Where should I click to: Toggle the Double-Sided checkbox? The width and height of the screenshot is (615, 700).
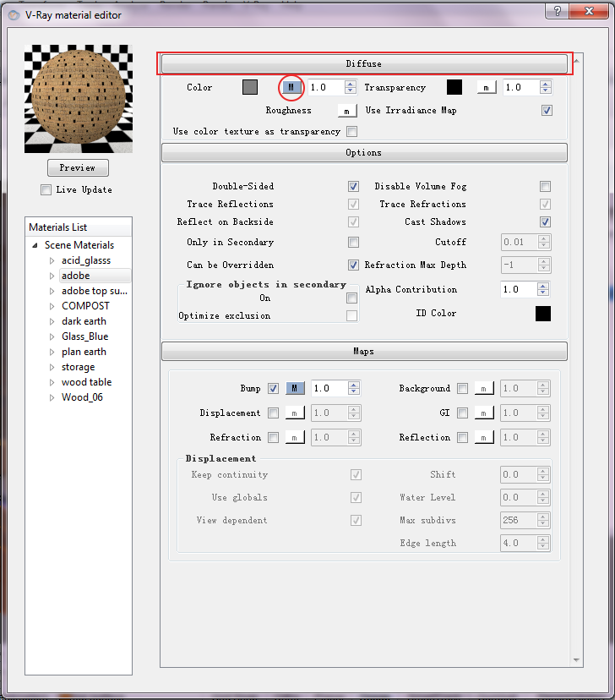tap(354, 186)
